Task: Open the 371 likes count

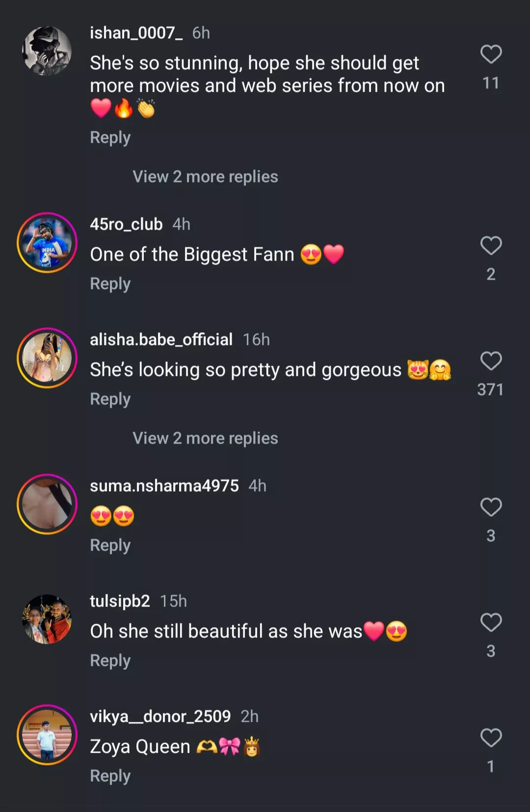Action: click(491, 389)
